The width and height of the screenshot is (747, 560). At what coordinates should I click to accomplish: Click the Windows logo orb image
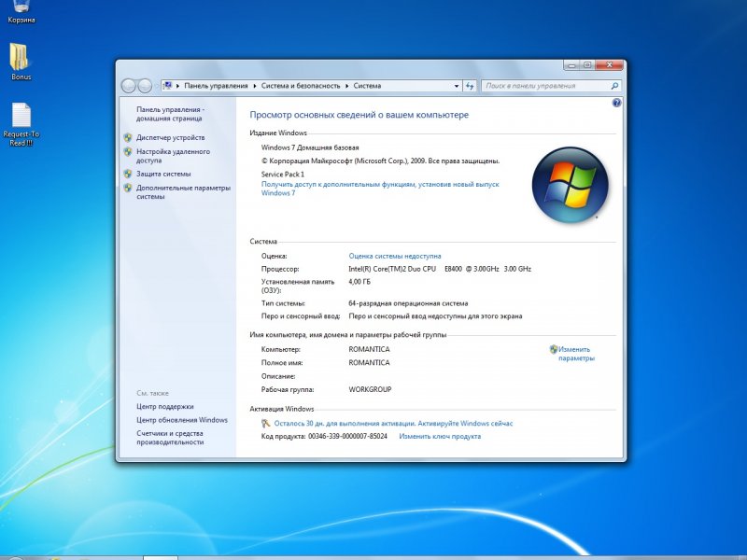(571, 185)
